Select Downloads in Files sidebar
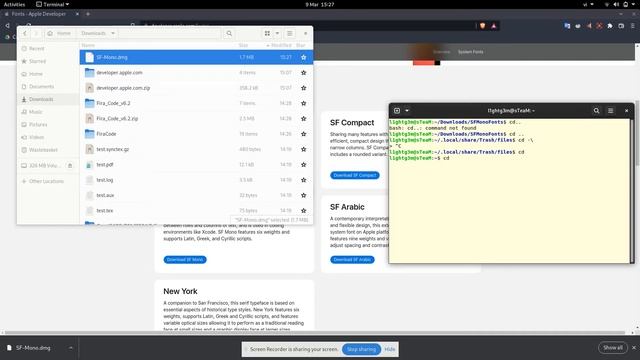 click(x=48, y=99)
